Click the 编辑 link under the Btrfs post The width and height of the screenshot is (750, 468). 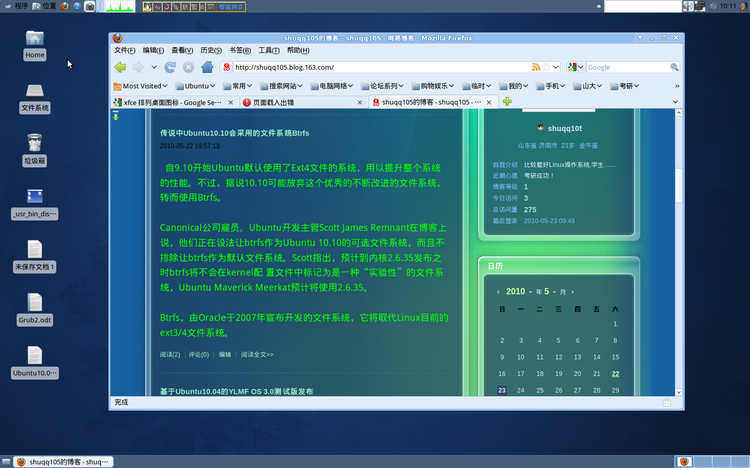tap(225, 355)
